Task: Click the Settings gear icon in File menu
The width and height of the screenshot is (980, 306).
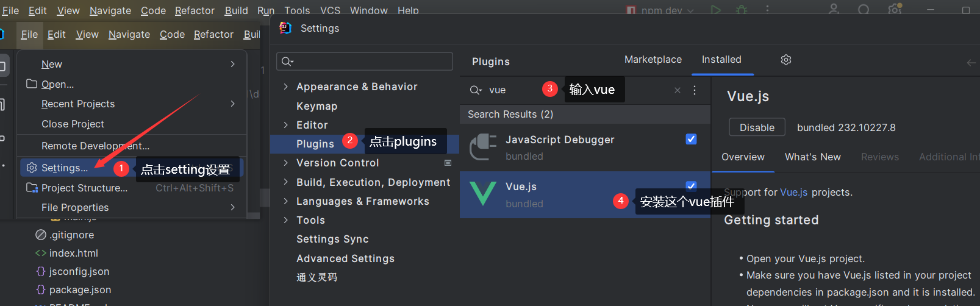Action: click(x=32, y=168)
